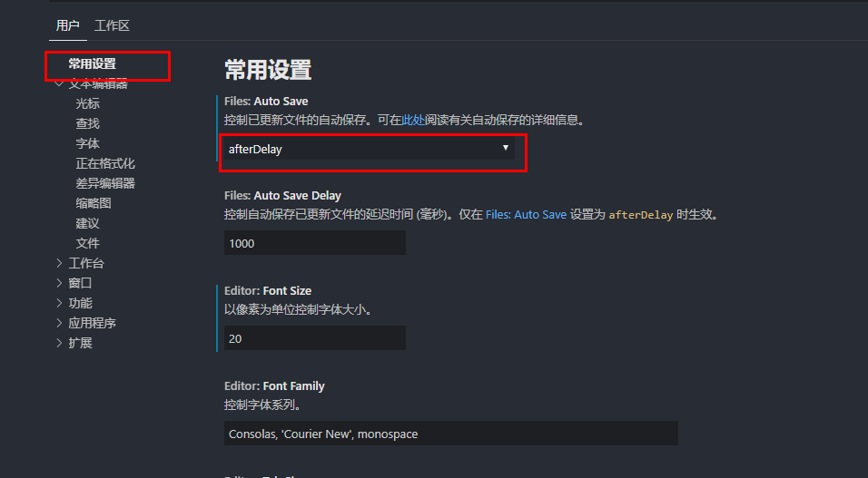Select 正在格式化 in the settings tree
This screenshot has width=868, height=478.
(x=105, y=163)
